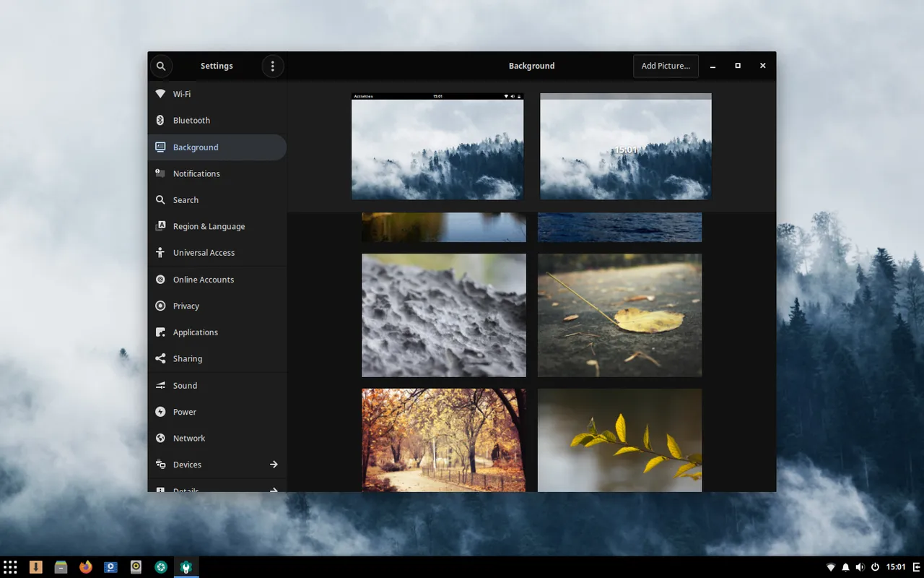Select the Power sidebar icon
The height and width of the screenshot is (578, 924).
point(160,412)
